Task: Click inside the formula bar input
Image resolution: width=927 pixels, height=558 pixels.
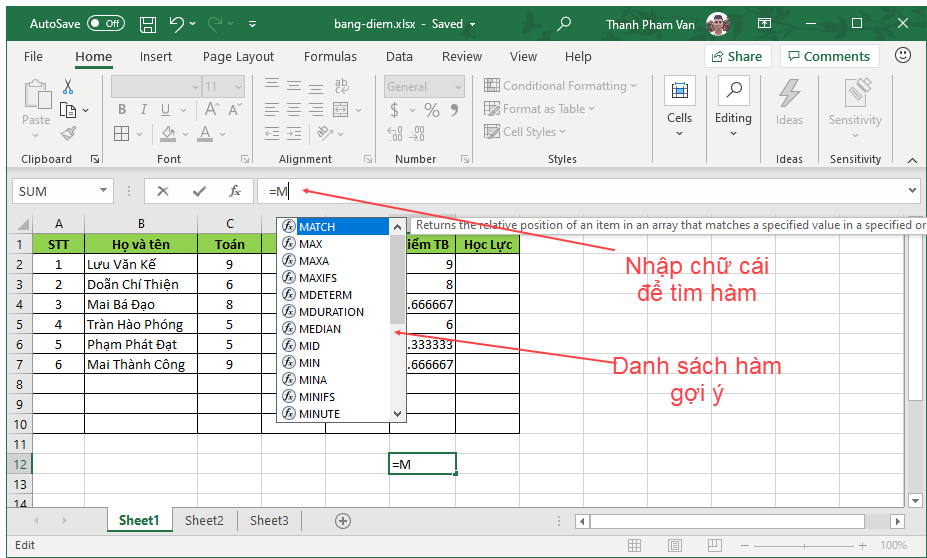Action: pos(581,191)
